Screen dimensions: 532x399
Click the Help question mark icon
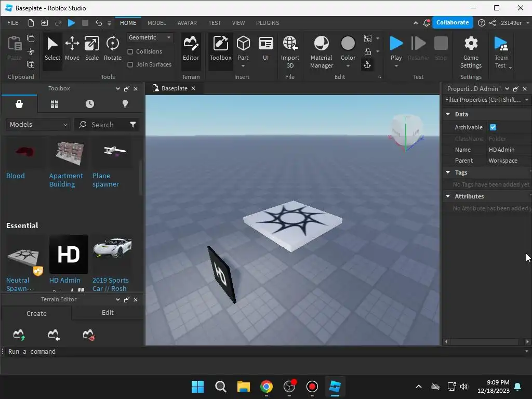(481, 23)
